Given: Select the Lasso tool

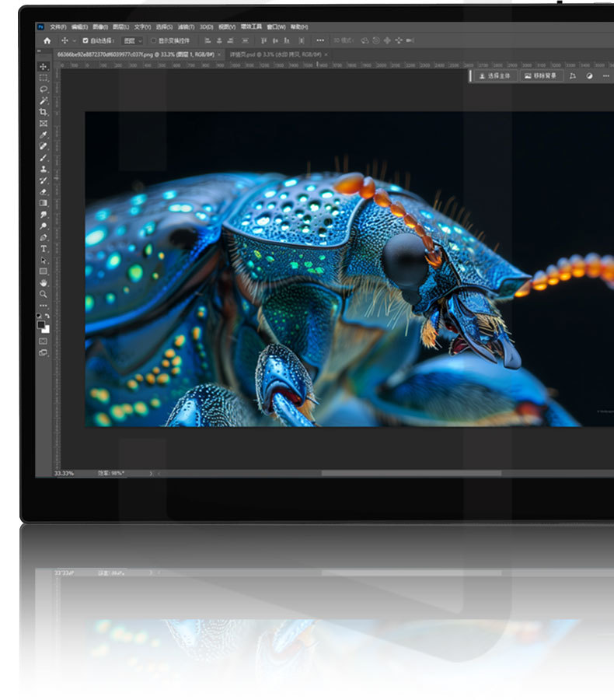Looking at the screenshot, I should [x=44, y=89].
